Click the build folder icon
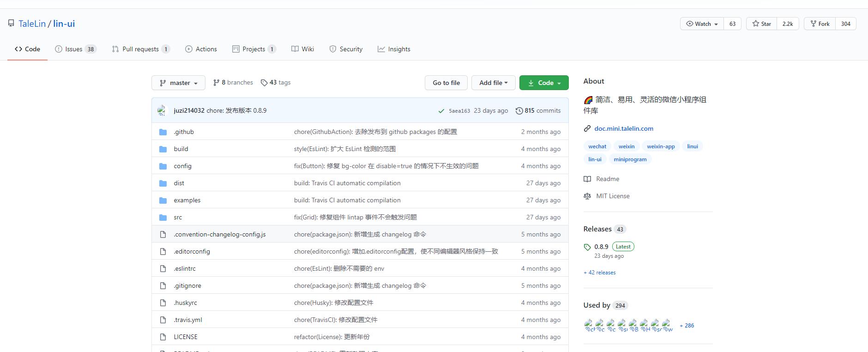The width and height of the screenshot is (868, 352). click(x=163, y=149)
